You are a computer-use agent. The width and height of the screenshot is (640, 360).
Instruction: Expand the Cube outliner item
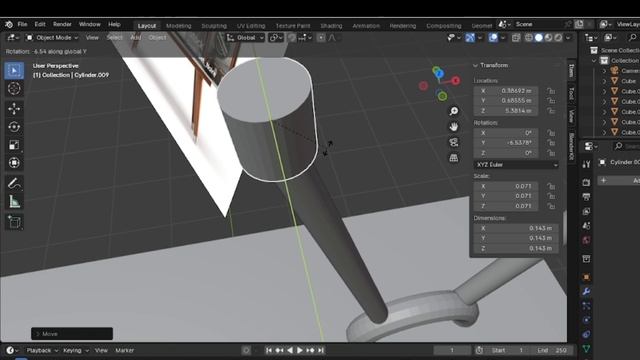(x=604, y=81)
